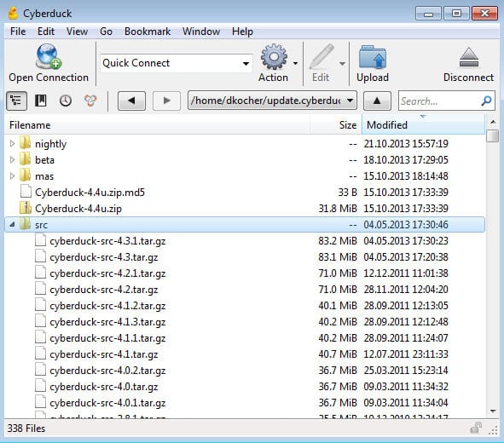Select cyberduck-src-4.0.1.tar.gz row
504x443 pixels.
coord(245,403)
